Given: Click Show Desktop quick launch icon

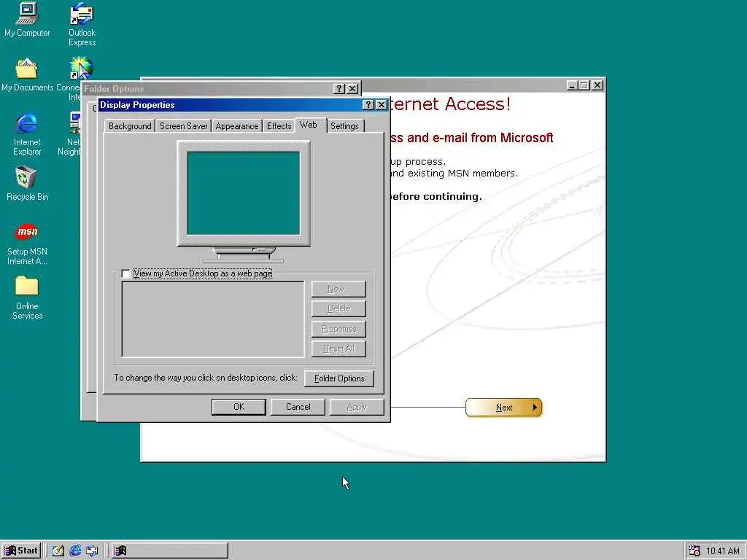Looking at the screenshot, I should coord(58,551).
